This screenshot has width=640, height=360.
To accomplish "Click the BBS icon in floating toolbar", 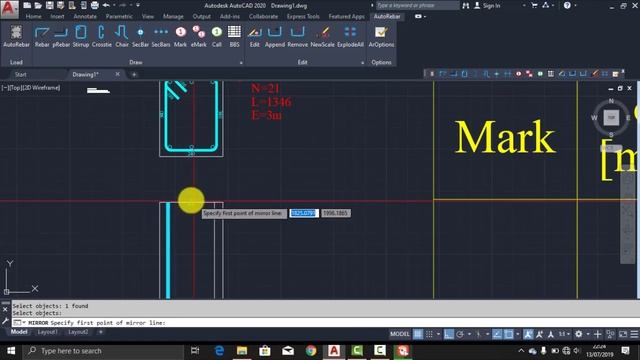I will pyautogui.click(x=551, y=74).
